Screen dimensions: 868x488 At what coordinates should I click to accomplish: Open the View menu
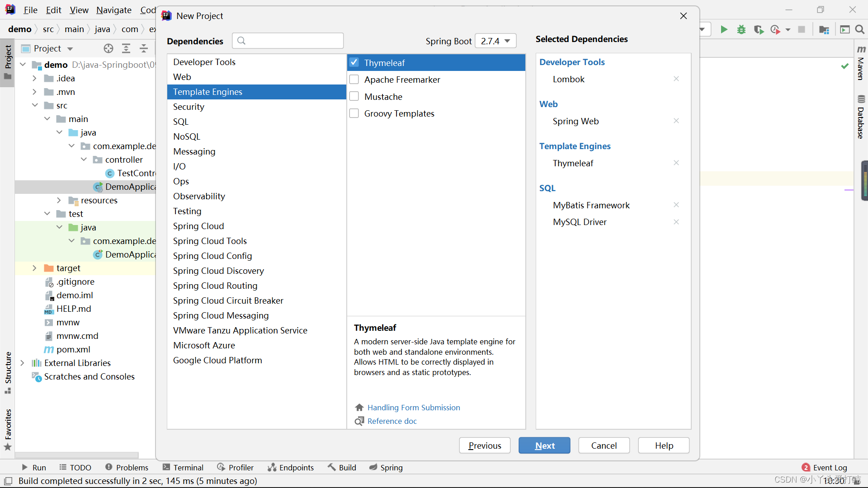(79, 10)
